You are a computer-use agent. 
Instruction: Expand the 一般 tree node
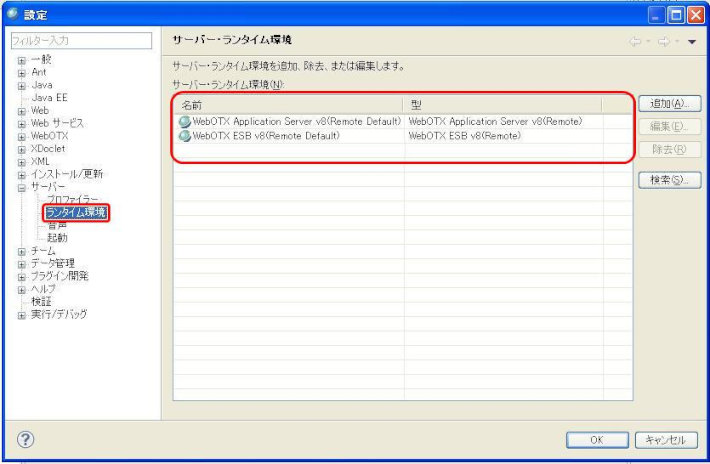(x=21, y=60)
